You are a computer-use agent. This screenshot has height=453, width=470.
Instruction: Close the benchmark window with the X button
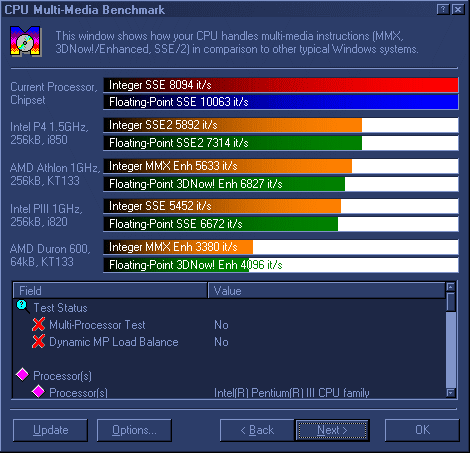pos(458,9)
